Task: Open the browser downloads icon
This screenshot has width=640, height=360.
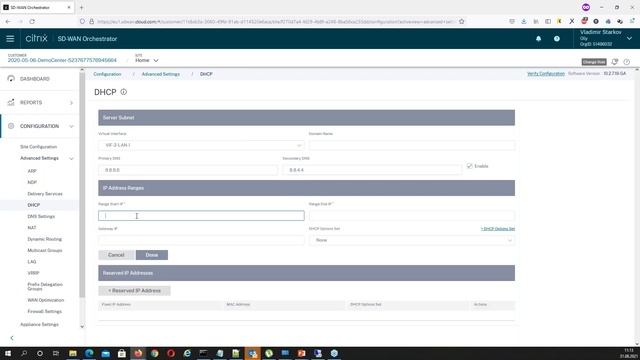Action: (x=524, y=21)
